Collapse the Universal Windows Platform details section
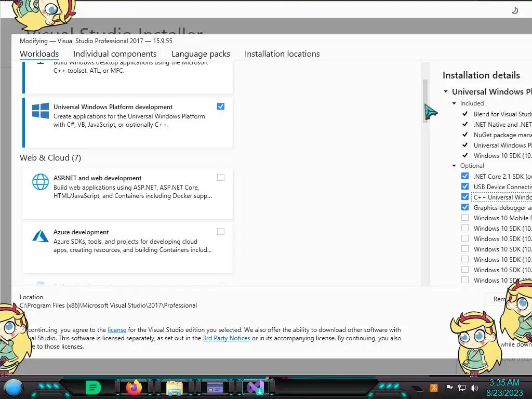The width and height of the screenshot is (532, 399). point(446,91)
